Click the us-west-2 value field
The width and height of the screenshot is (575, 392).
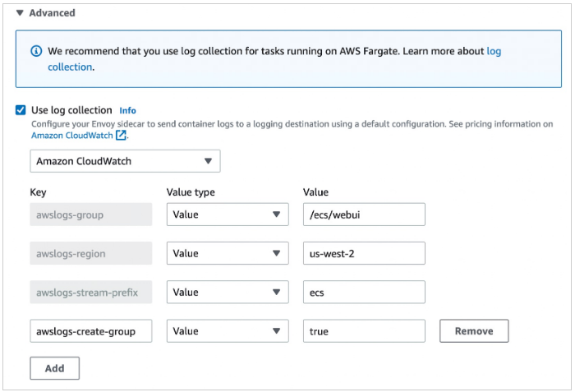pyautogui.click(x=364, y=253)
